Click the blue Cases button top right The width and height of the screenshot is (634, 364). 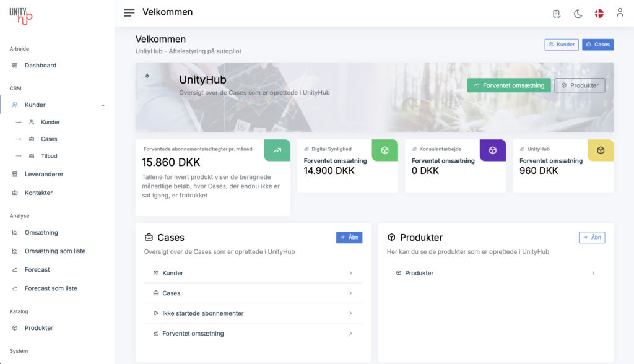coord(597,45)
